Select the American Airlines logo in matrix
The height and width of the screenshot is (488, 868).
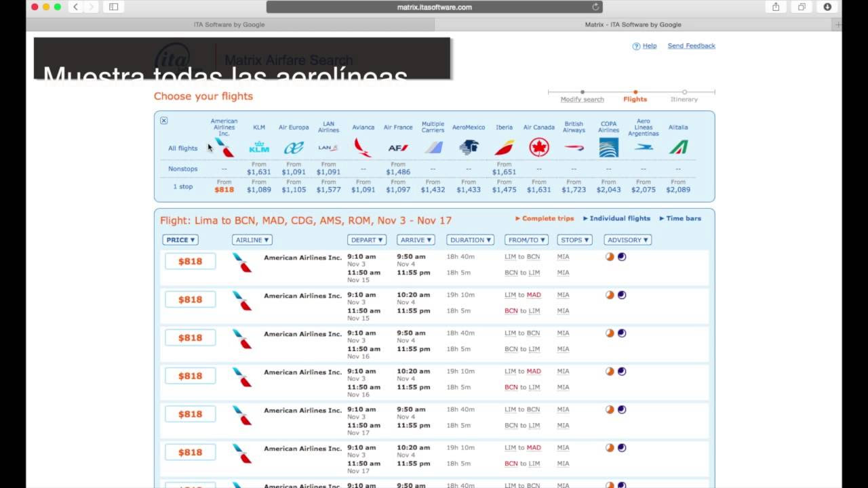[x=224, y=148]
